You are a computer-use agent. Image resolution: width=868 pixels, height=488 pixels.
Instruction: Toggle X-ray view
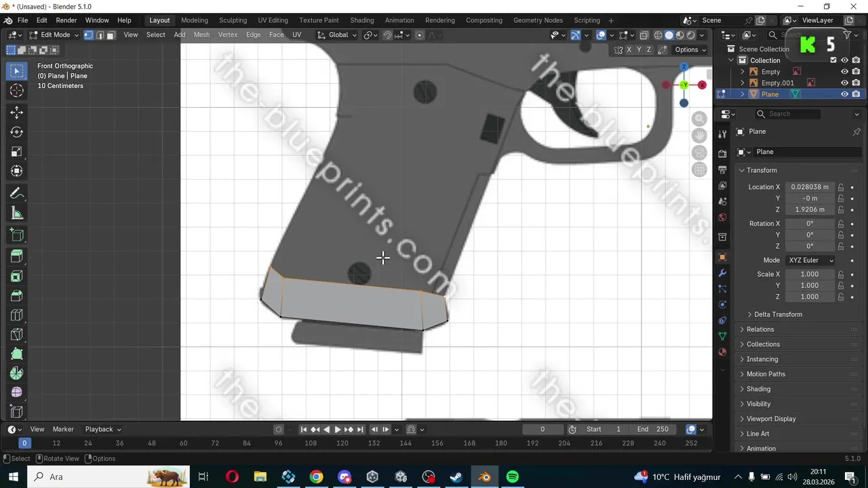click(644, 35)
